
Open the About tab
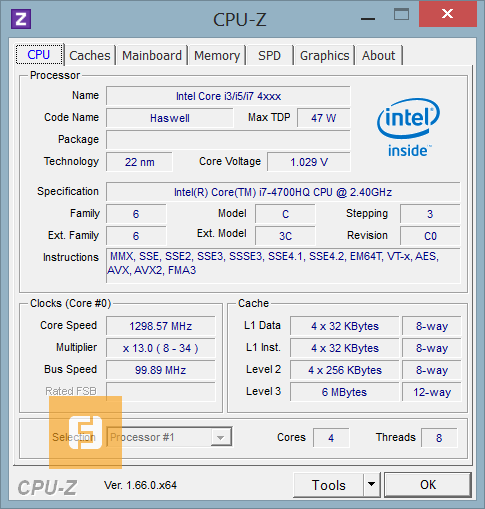tap(379, 55)
